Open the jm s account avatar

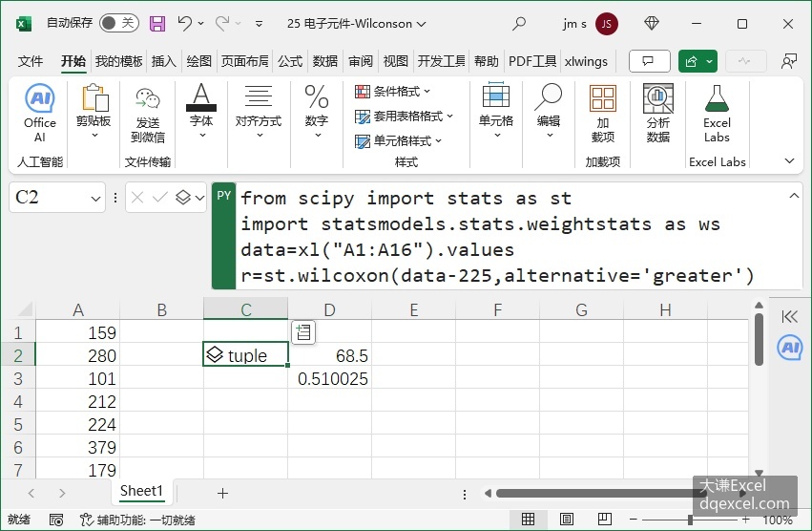pos(607,24)
